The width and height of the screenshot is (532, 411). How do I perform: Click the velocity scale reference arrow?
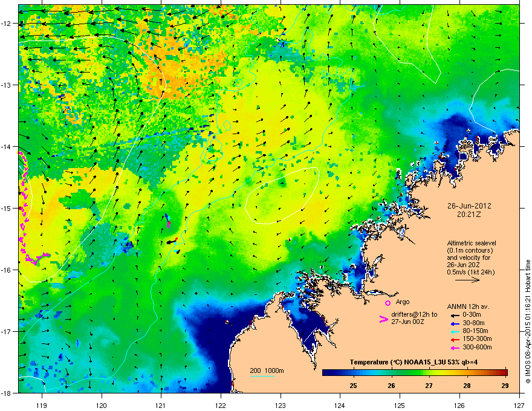point(467,280)
